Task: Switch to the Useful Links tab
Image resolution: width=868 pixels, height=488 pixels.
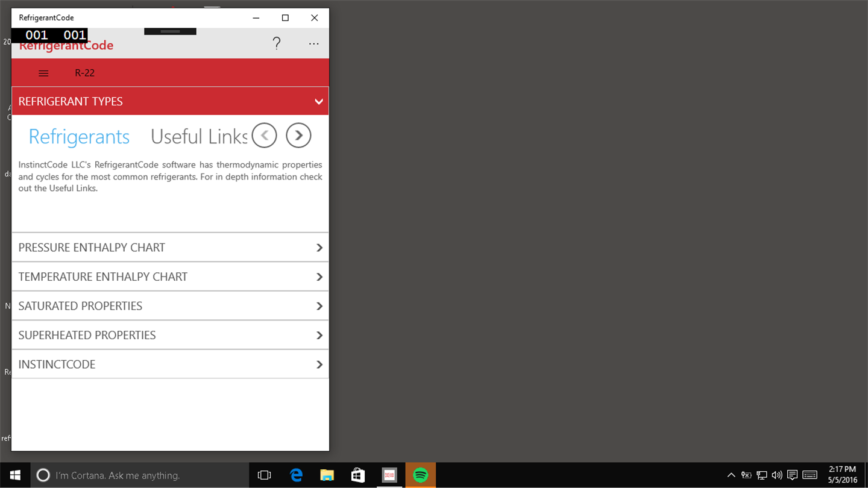Action: tap(199, 137)
